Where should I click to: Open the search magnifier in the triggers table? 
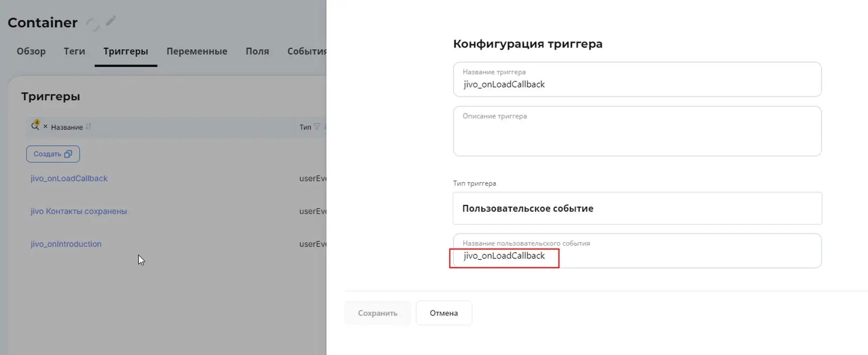coord(35,126)
